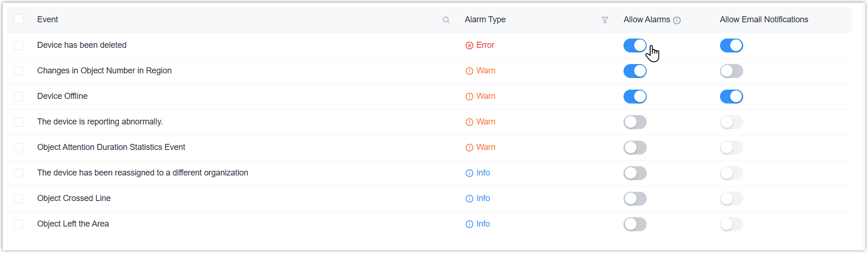Viewport: 868px width, 253px height.
Task: Enable alarms for Object Crossed Line
Action: [635, 199]
